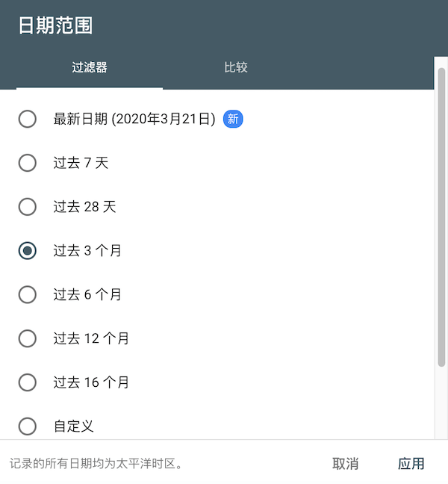Click the 取消 button
This screenshot has width=448, height=484.
[x=345, y=464]
